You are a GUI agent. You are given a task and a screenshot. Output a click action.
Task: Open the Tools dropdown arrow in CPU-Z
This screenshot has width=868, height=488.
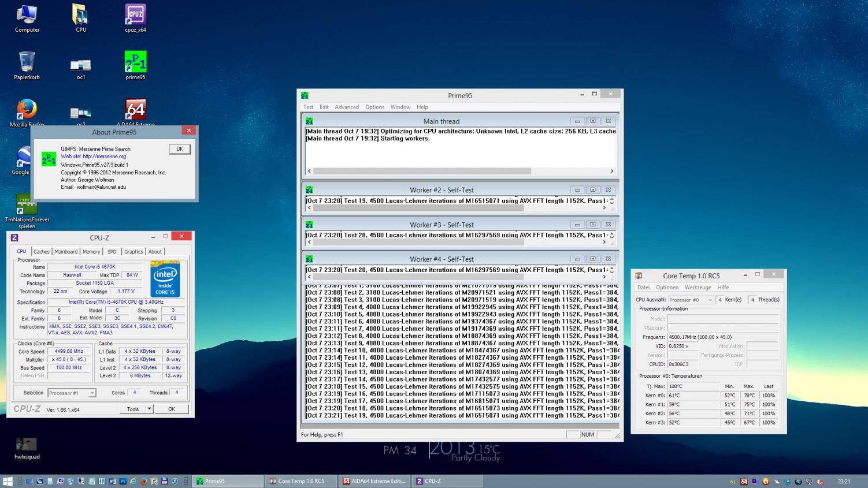click(x=149, y=409)
